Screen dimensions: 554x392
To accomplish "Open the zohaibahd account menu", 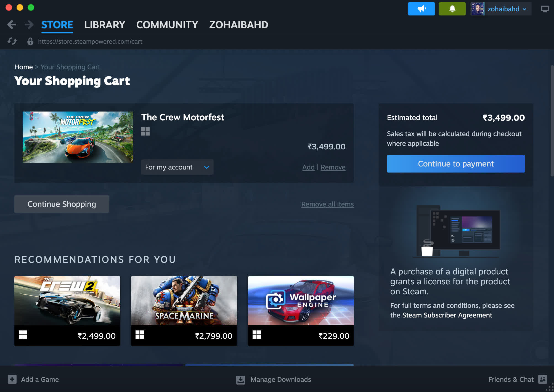I will [504, 9].
